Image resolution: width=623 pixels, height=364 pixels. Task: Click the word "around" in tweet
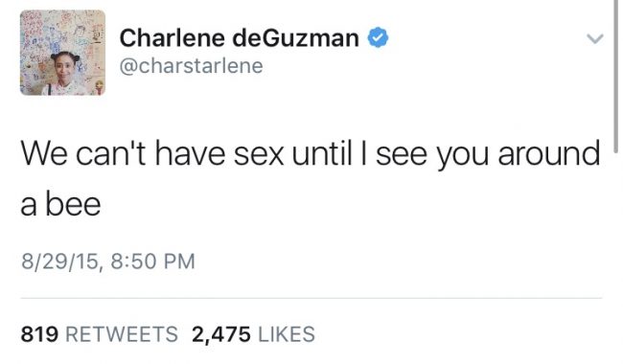tap(549, 153)
